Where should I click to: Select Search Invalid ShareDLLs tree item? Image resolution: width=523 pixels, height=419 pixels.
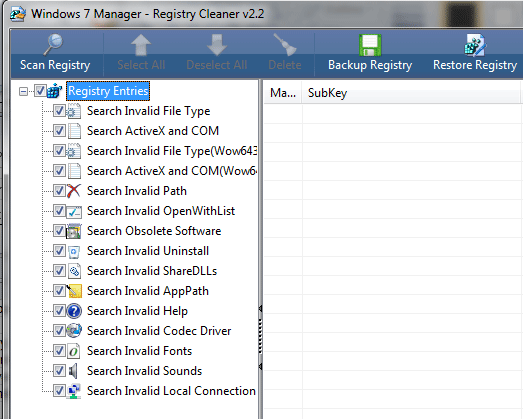(152, 271)
